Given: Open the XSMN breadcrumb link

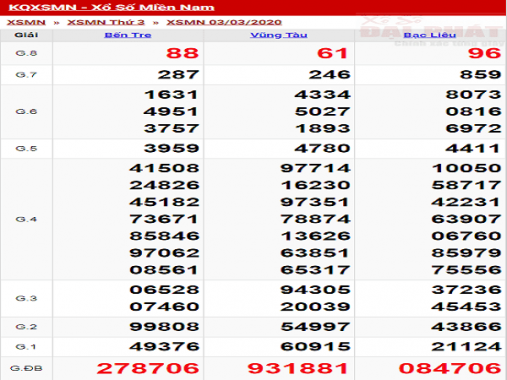Looking at the screenshot, I should coord(26,22).
